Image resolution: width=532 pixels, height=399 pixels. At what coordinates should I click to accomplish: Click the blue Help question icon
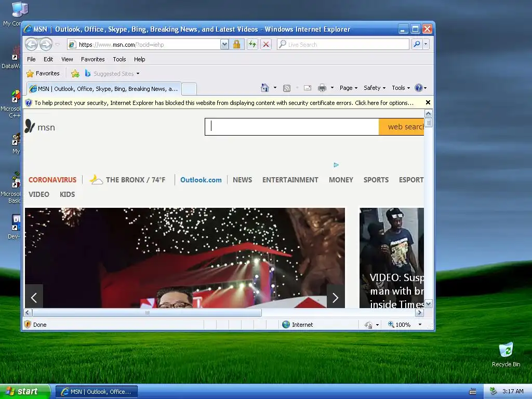coord(419,88)
